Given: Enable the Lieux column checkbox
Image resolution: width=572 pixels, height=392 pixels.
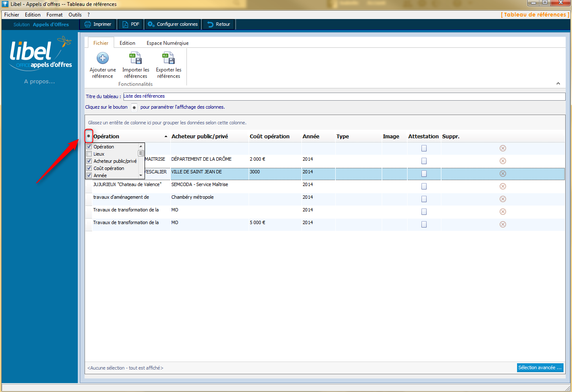Looking at the screenshot, I should click(x=89, y=154).
